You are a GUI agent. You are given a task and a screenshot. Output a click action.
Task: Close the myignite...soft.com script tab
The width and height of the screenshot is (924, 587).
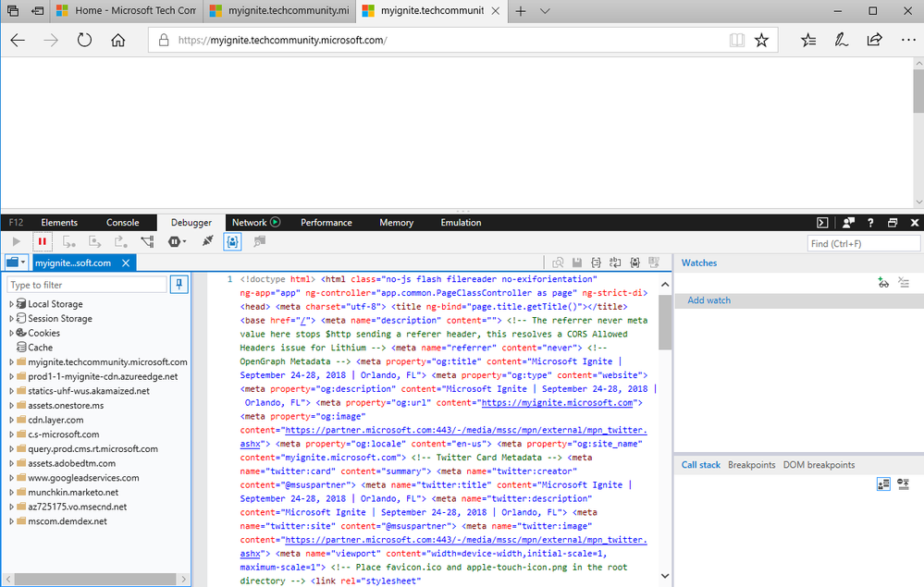pos(126,263)
